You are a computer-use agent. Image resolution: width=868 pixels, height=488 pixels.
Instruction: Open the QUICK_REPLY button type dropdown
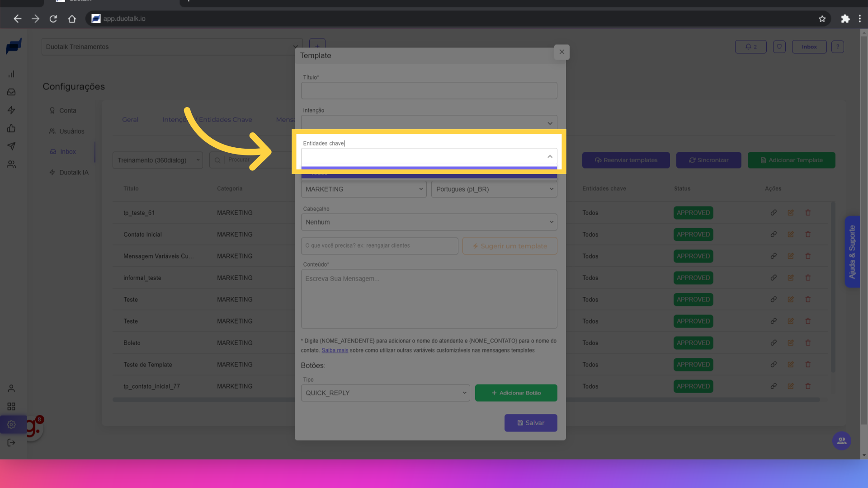pos(386,393)
